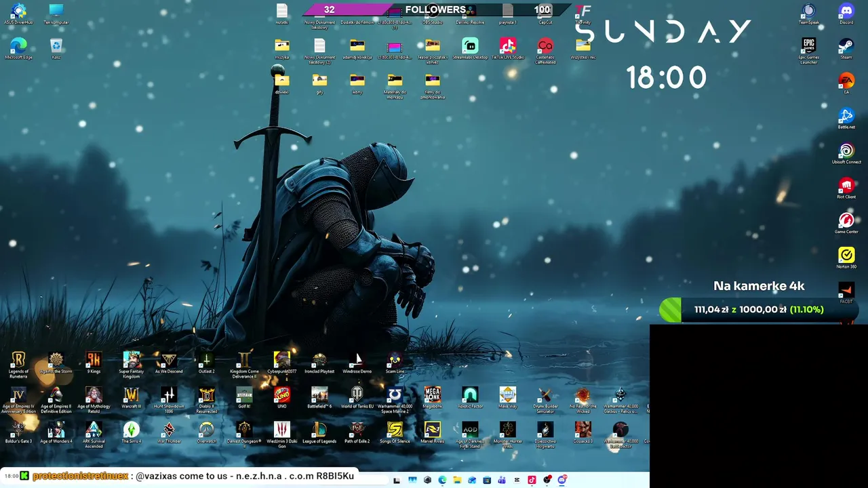Open the TikTok LIVE Studio icon
This screenshot has width=868, height=488.
click(508, 49)
